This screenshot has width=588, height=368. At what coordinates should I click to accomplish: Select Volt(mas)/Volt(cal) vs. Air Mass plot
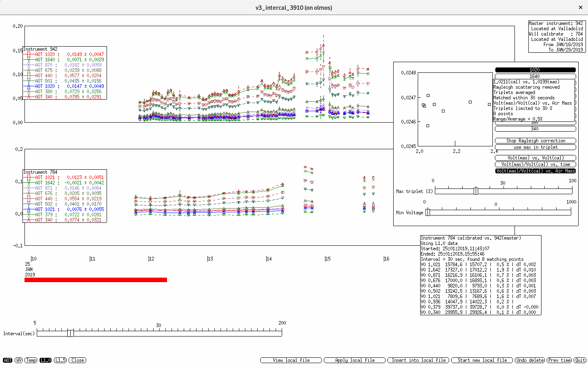pyautogui.click(x=535, y=171)
